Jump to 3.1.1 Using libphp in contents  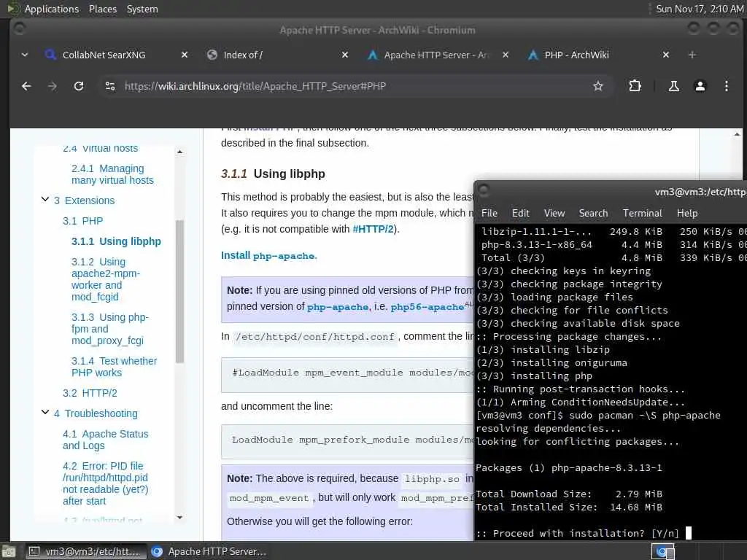116,241
